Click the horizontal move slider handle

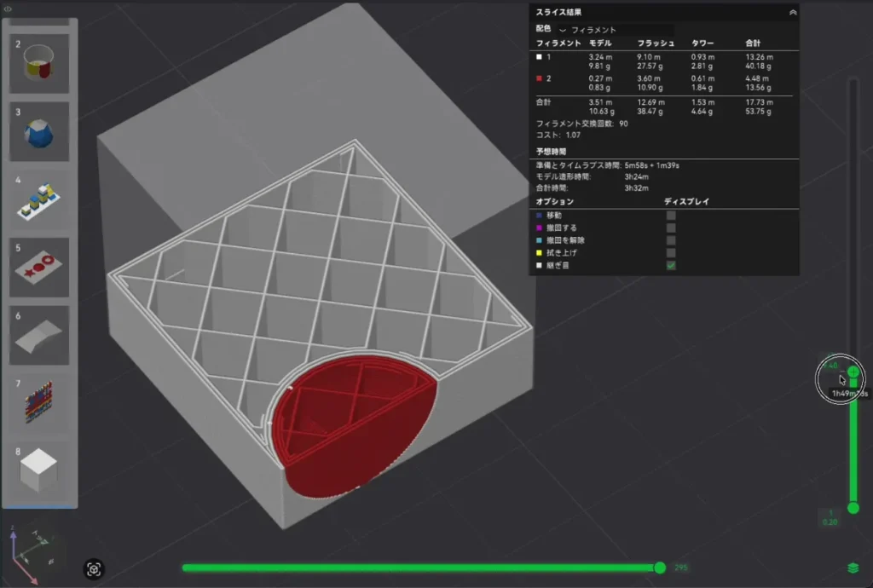click(660, 568)
